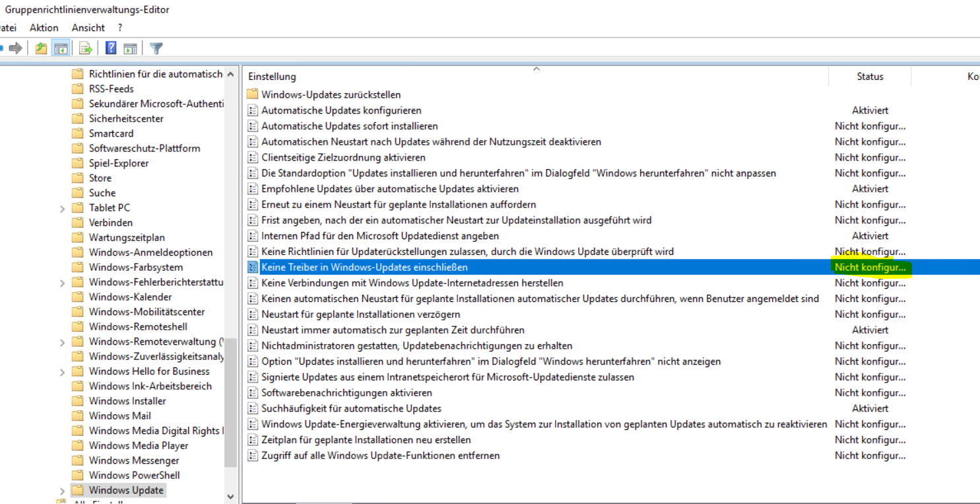Click folder icon next to Store
Screen dimensions: 980x504
coord(78,178)
